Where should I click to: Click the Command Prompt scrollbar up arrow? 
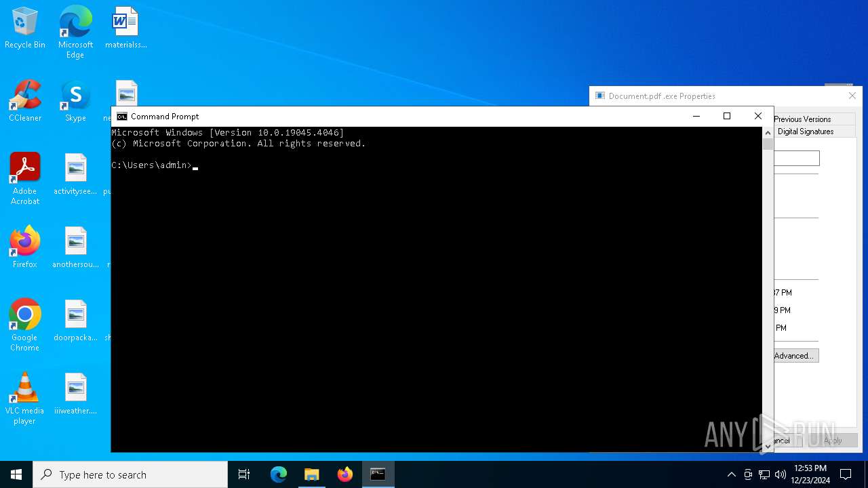point(768,133)
